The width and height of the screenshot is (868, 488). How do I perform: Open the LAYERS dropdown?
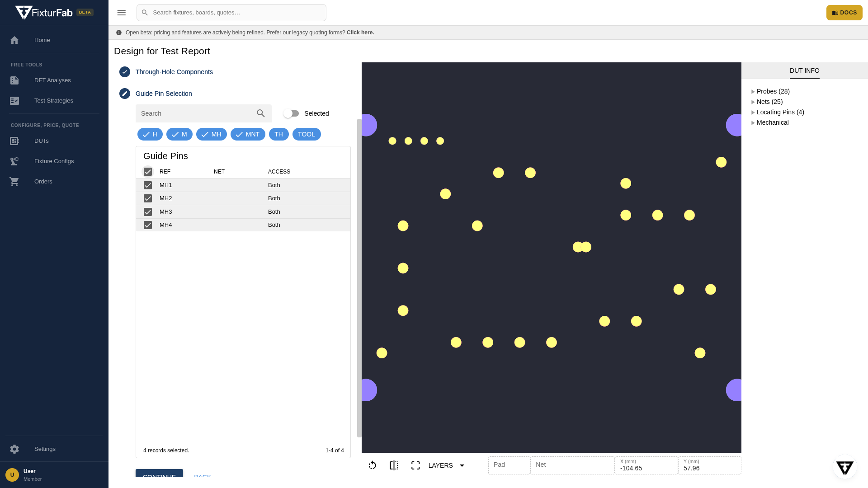tap(447, 465)
